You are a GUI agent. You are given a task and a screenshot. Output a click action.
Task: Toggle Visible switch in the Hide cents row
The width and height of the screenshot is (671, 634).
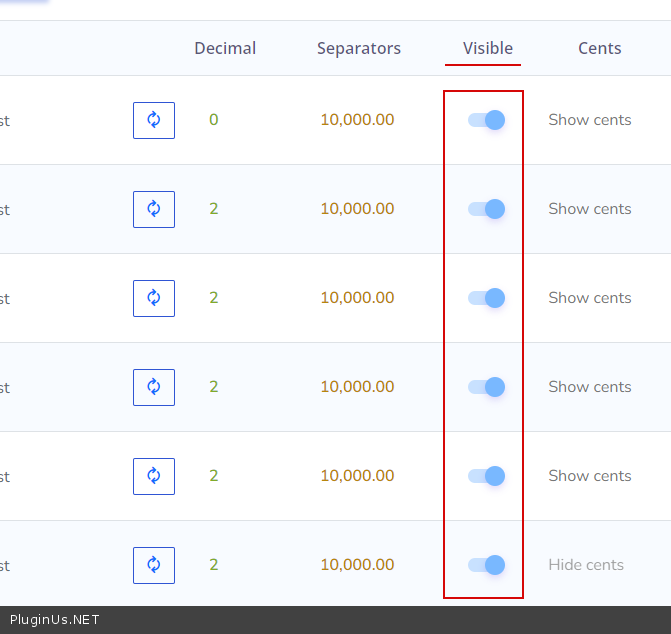[x=486, y=565]
